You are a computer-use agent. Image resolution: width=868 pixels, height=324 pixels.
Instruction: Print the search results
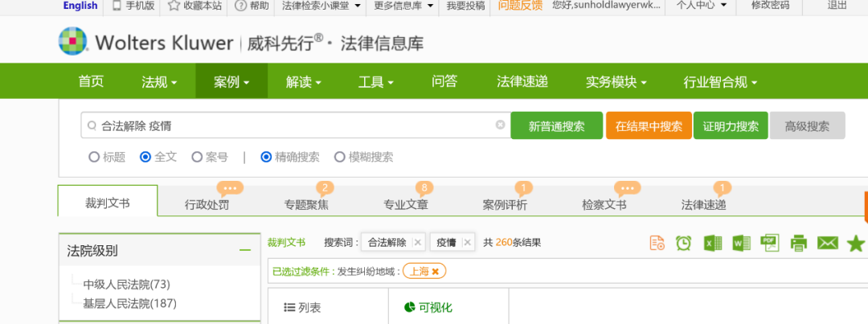(798, 243)
